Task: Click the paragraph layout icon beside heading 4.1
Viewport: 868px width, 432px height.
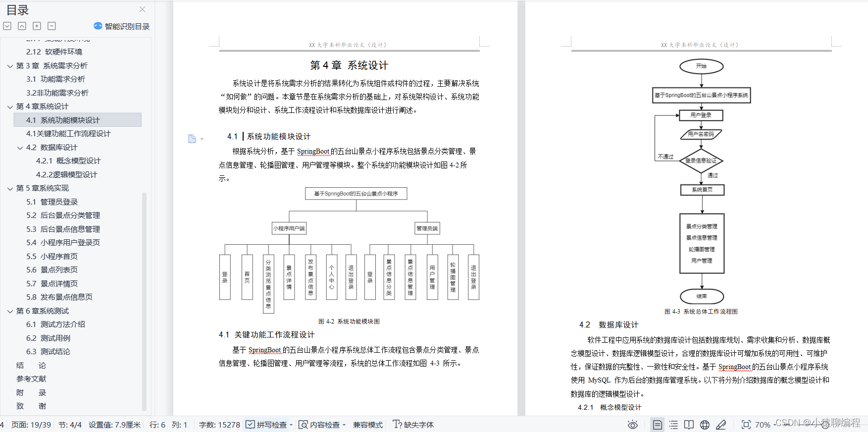Action: (x=192, y=139)
